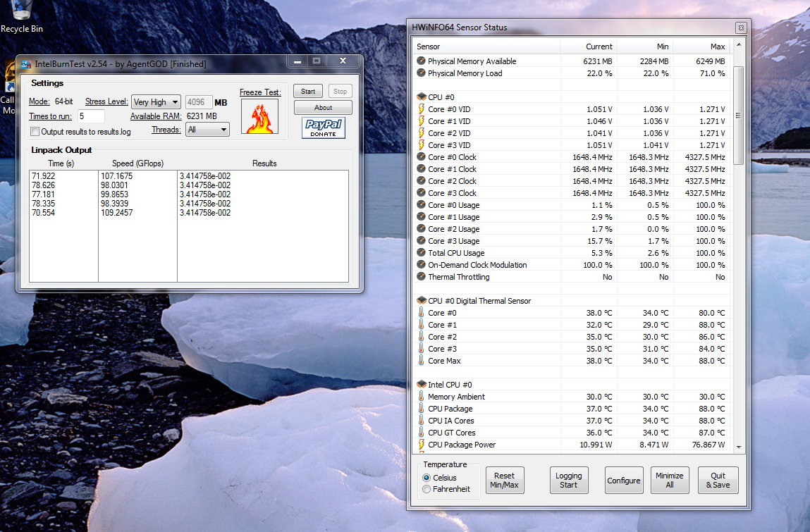Screen dimensions: 810x532
Task: Click the On-Demand Clock Modulation sensor icon
Action: pyautogui.click(x=421, y=264)
